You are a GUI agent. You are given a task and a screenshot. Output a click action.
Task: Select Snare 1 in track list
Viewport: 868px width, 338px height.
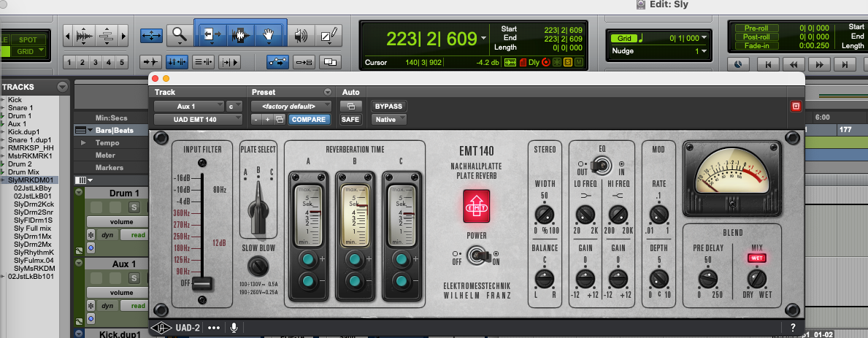20,108
